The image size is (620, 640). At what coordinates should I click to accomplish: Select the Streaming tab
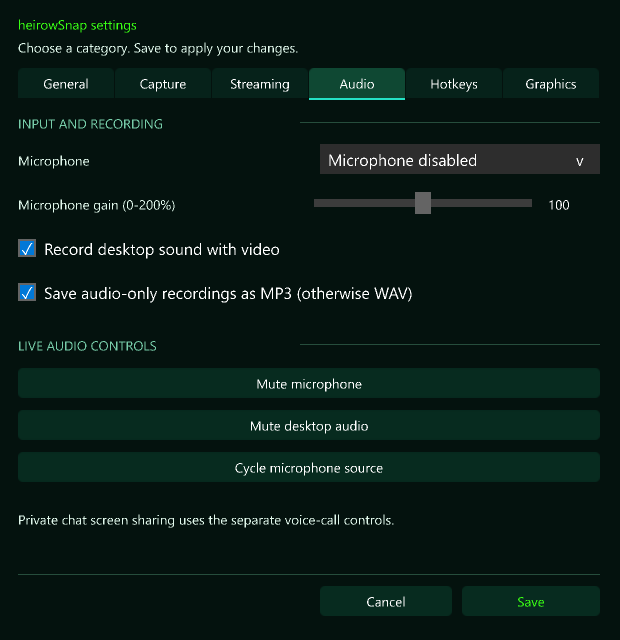pyautogui.click(x=260, y=84)
